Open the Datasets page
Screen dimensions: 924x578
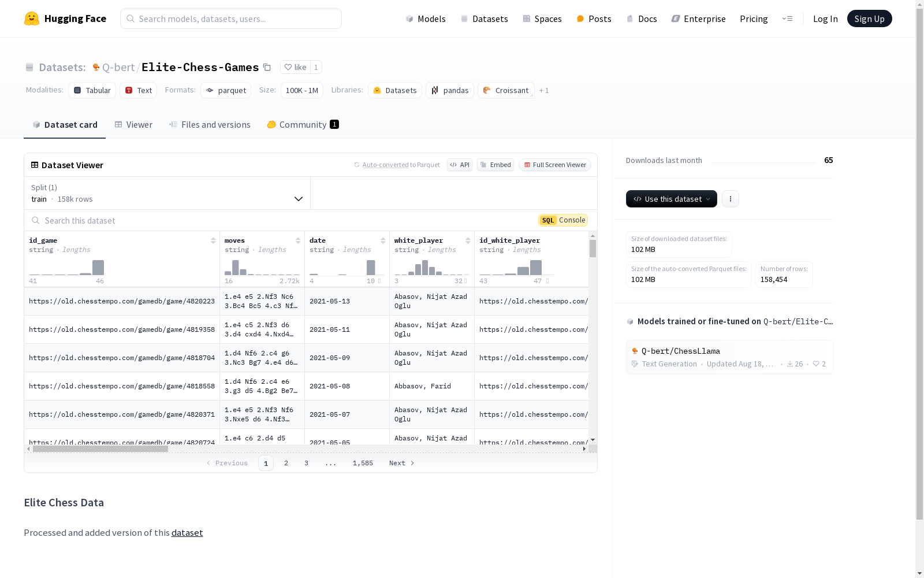[484, 18]
